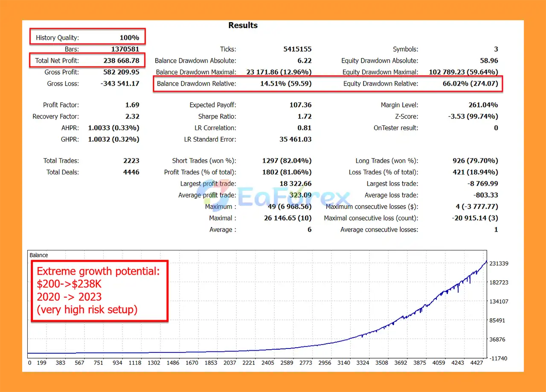The image size is (546, 392).
Task: Click the red 'Extreme growth potential' annotation box
Action: click(99, 290)
